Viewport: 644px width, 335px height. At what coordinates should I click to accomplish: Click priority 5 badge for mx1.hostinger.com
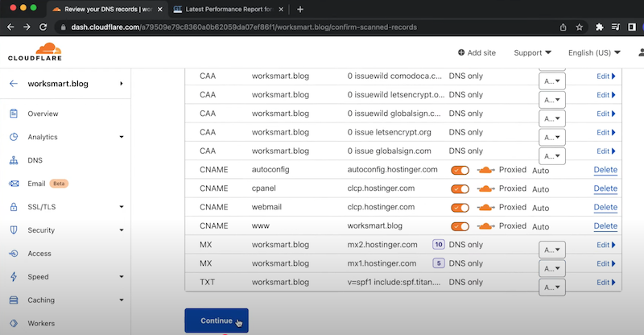click(x=439, y=263)
